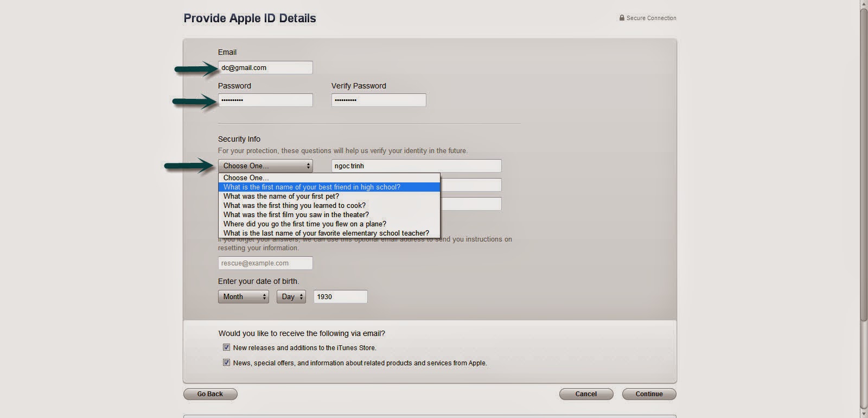
Task: Click the Cancel button
Action: [x=586, y=394]
